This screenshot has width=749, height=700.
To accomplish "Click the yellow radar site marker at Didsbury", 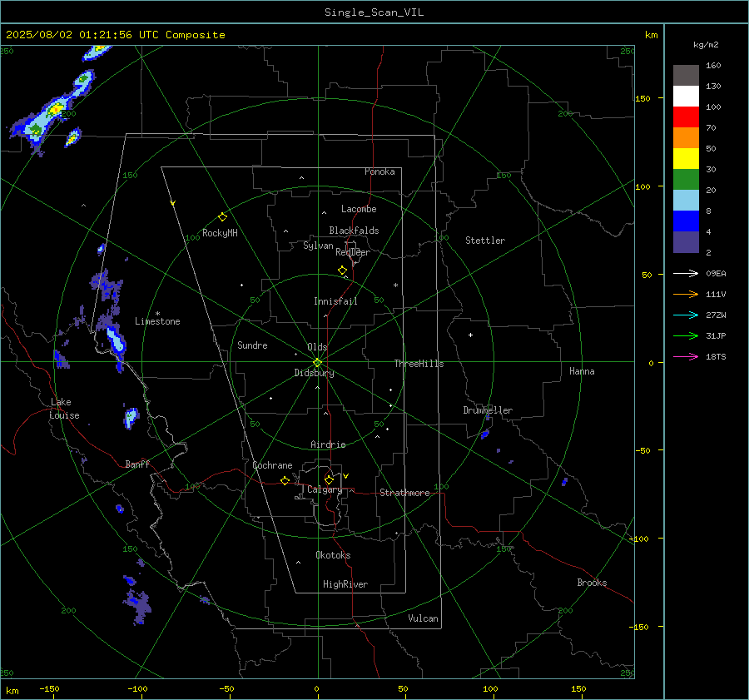I will tap(318, 363).
